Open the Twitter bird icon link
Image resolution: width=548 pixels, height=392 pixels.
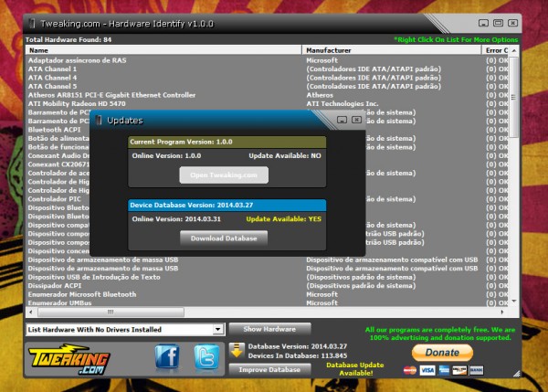[x=207, y=356]
